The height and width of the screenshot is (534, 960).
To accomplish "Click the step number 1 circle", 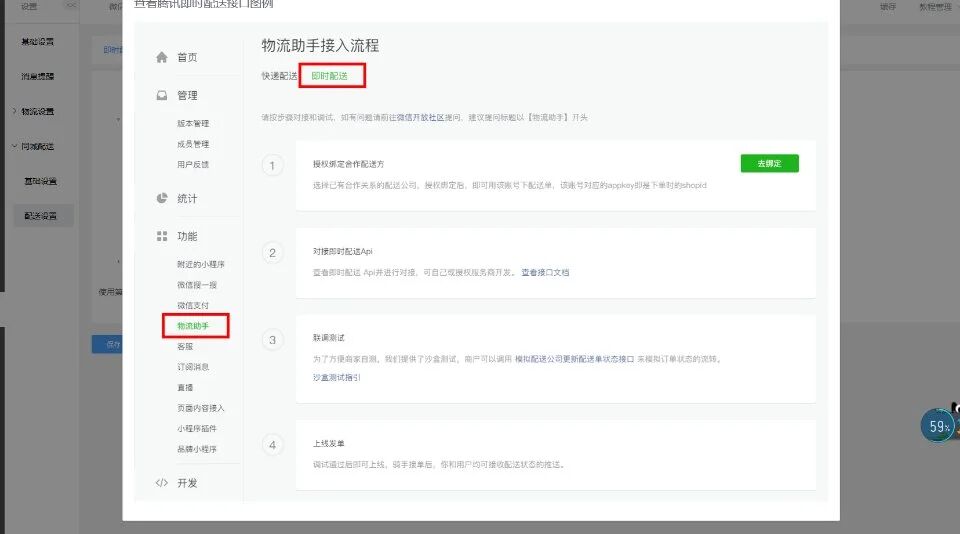I will pyautogui.click(x=272, y=165).
